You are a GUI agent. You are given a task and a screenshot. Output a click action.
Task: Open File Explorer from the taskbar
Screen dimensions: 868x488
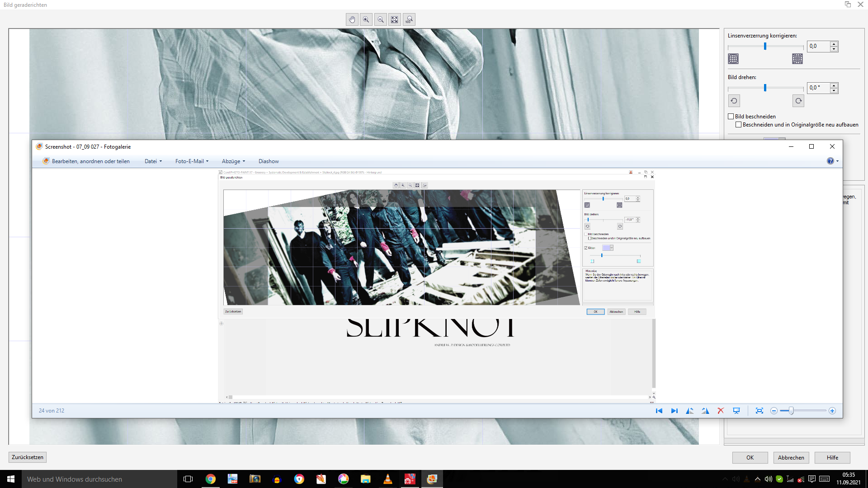(x=366, y=479)
